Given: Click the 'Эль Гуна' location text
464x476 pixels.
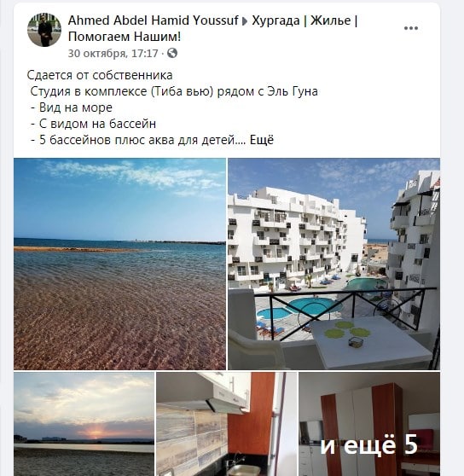Looking at the screenshot, I should tap(293, 91).
